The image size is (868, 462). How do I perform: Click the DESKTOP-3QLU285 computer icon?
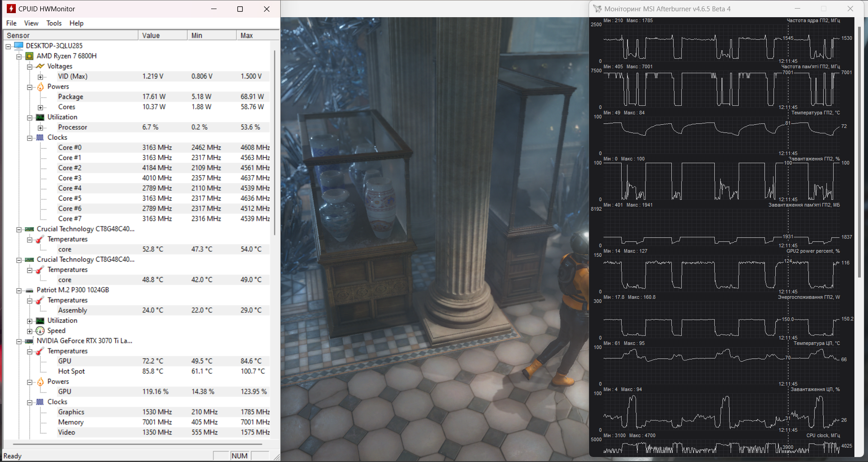(19, 46)
